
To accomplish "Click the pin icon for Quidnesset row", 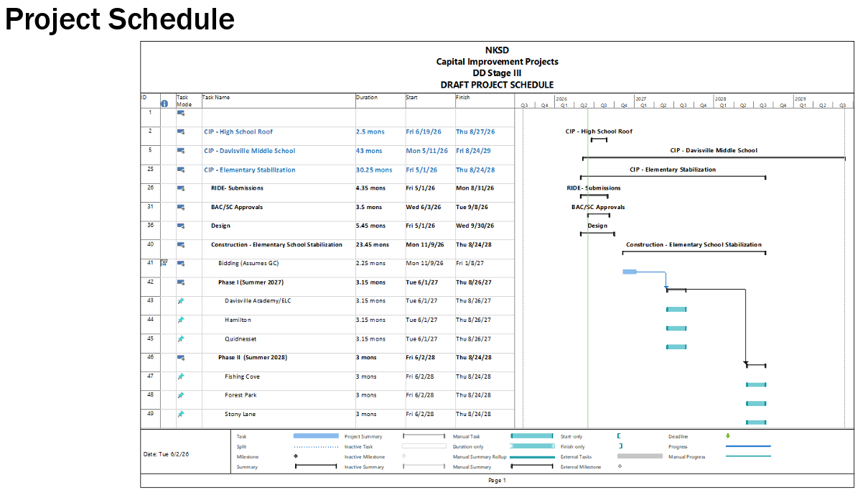I will pos(181,338).
